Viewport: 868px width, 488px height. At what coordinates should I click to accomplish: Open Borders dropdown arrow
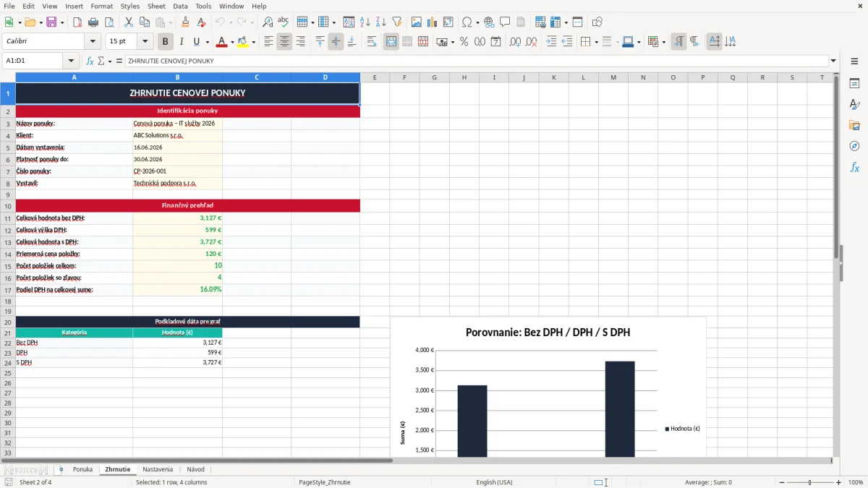tap(596, 42)
